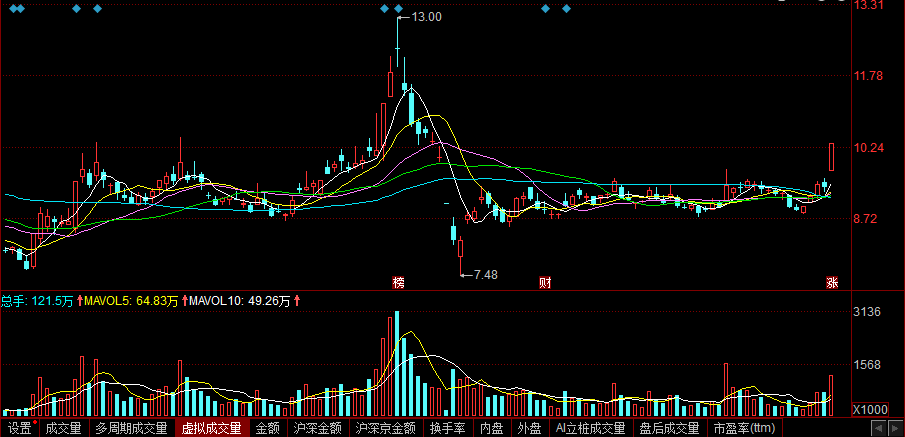Click the left scroll arrow for indicator tabs
The height and width of the screenshot is (437, 905).
click(878, 429)
